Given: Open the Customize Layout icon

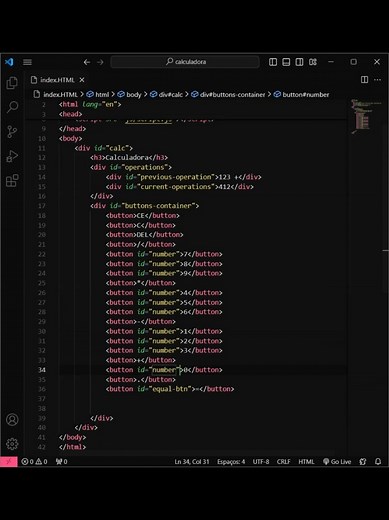Looking at the screenshot, I should coord(313,62).
